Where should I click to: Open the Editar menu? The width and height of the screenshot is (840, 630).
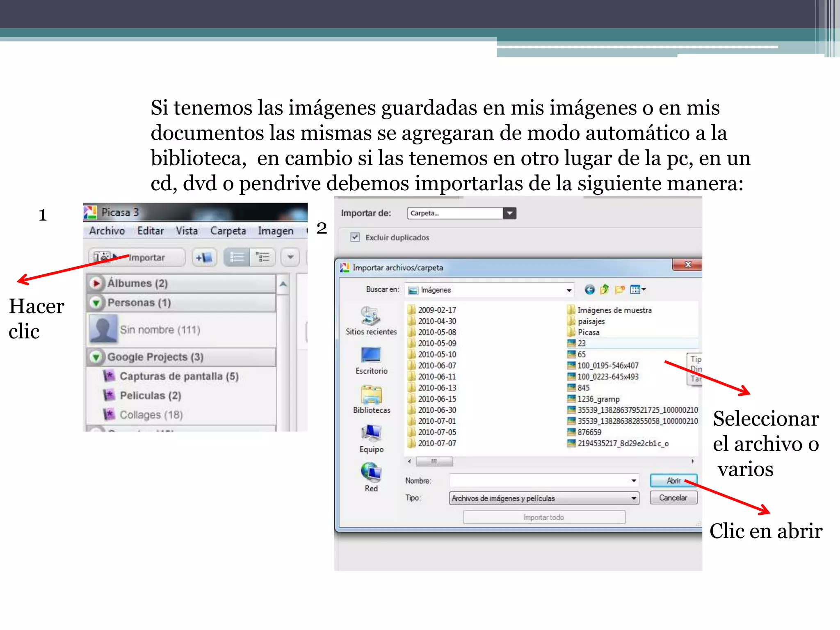[151, 231]
